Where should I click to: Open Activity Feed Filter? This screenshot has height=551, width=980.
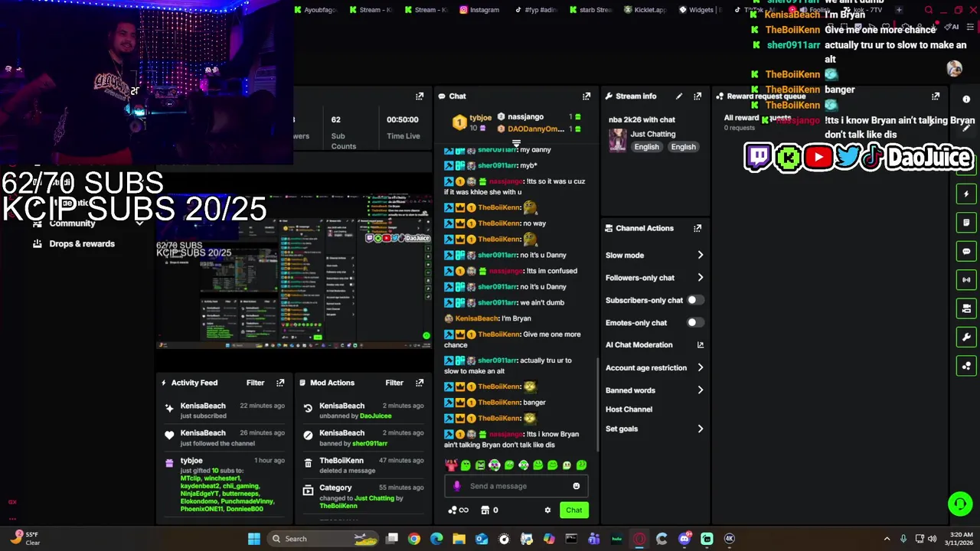tap(255, 383)
